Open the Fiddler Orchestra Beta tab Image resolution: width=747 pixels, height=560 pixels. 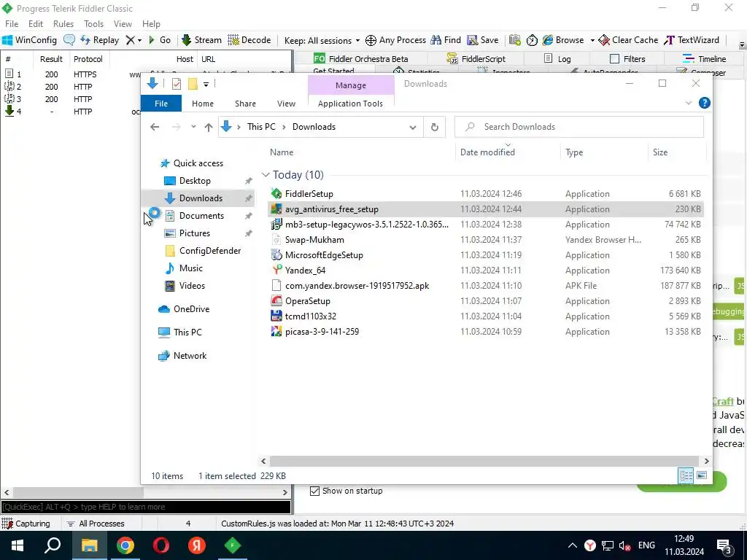pyautogui.click(x=360, y=58)
